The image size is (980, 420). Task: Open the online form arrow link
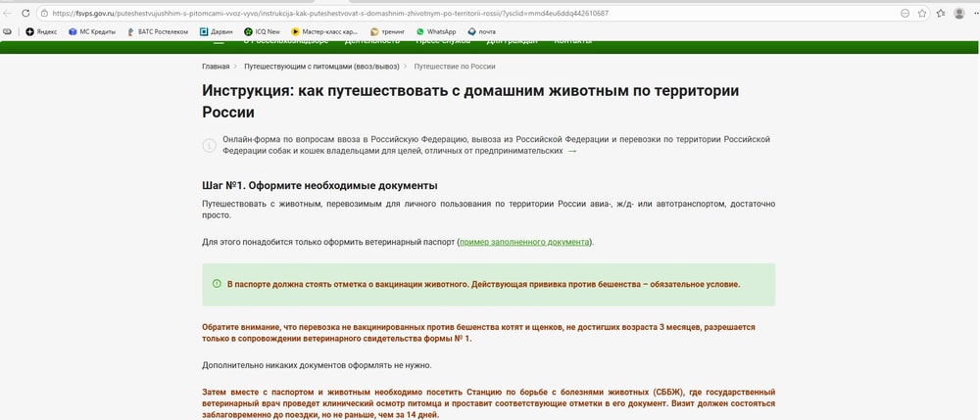pos(572,152)
